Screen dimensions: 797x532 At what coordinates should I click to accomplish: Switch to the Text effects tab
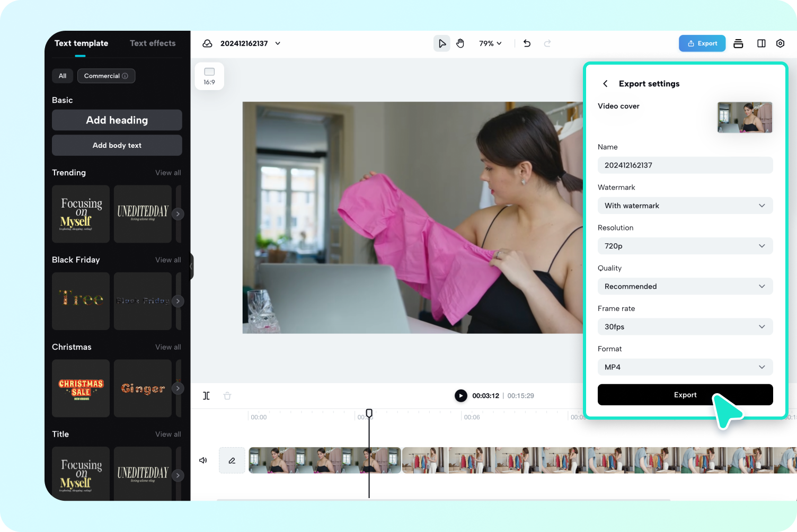pyautogui.click(x=153, y=43)
